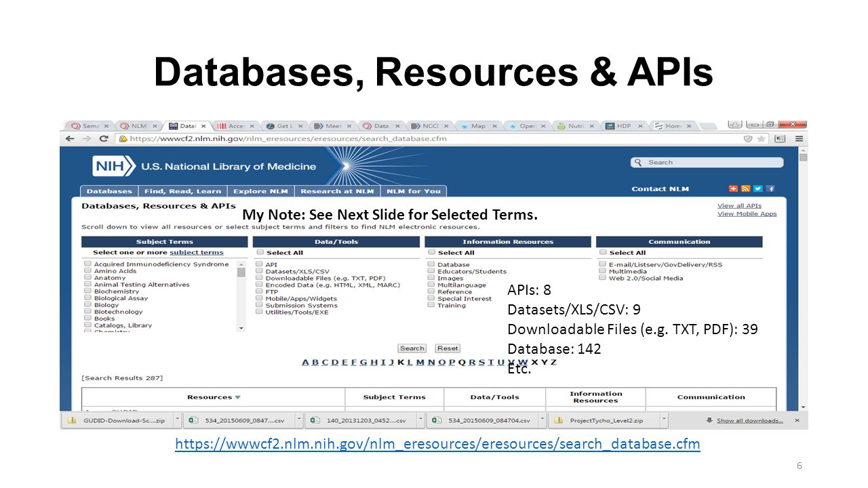Open the Databases navigation tab
Image resolution: width=868 pixels, height=488 pixels.
[x=109, y=191]
